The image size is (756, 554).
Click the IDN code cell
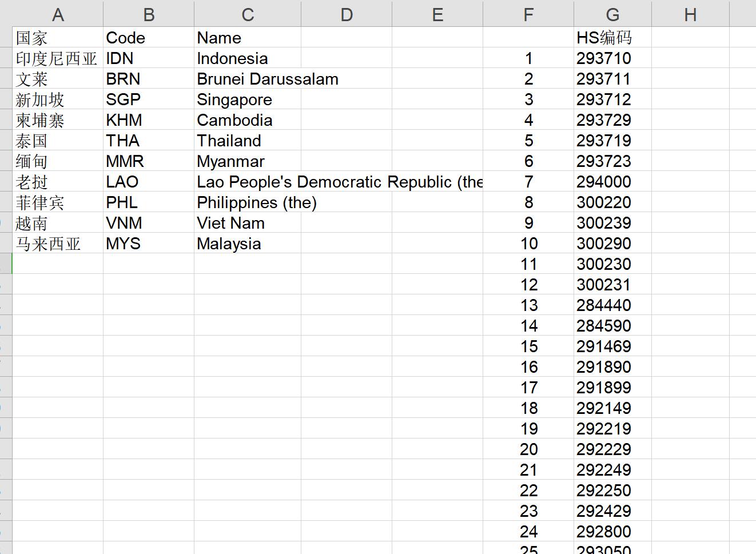point(149,58)
